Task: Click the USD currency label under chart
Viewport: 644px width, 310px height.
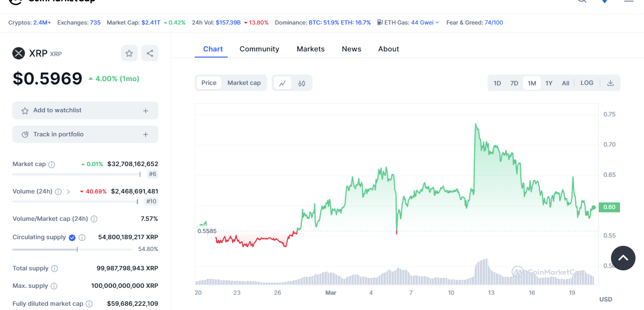Action: coord(606,300)
